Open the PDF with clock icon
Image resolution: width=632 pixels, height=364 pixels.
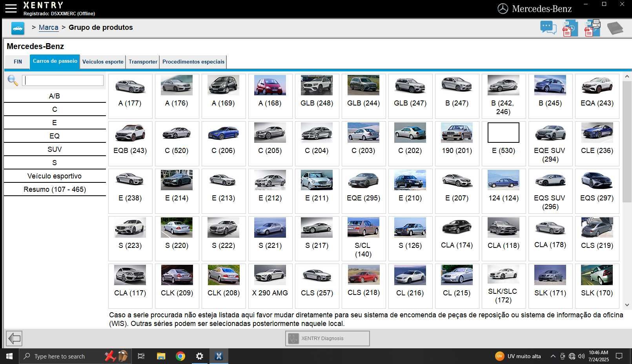pyautogui.click(x=570, y=28)
